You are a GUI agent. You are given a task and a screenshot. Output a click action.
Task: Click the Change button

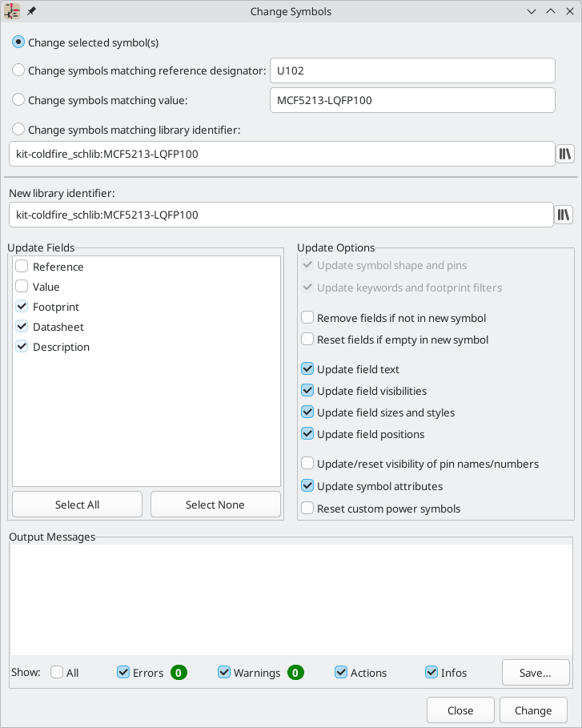tap(533, 710)
